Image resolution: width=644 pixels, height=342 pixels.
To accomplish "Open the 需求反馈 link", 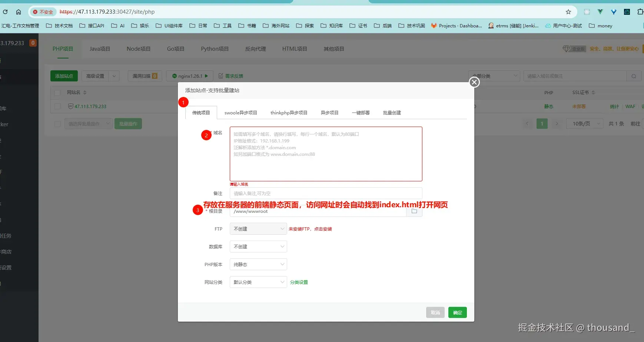I will point(231,76).
